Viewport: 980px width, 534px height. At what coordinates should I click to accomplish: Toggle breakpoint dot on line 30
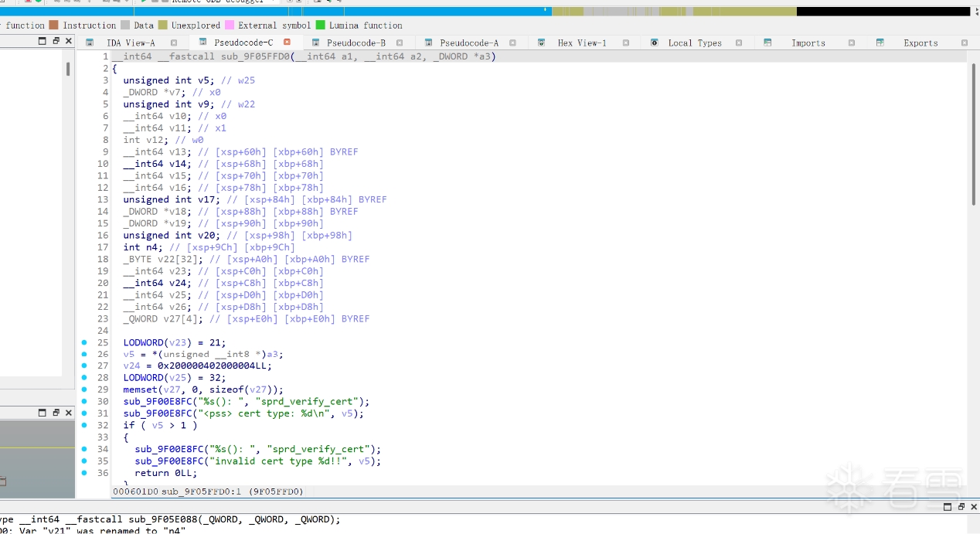point(83,402)
